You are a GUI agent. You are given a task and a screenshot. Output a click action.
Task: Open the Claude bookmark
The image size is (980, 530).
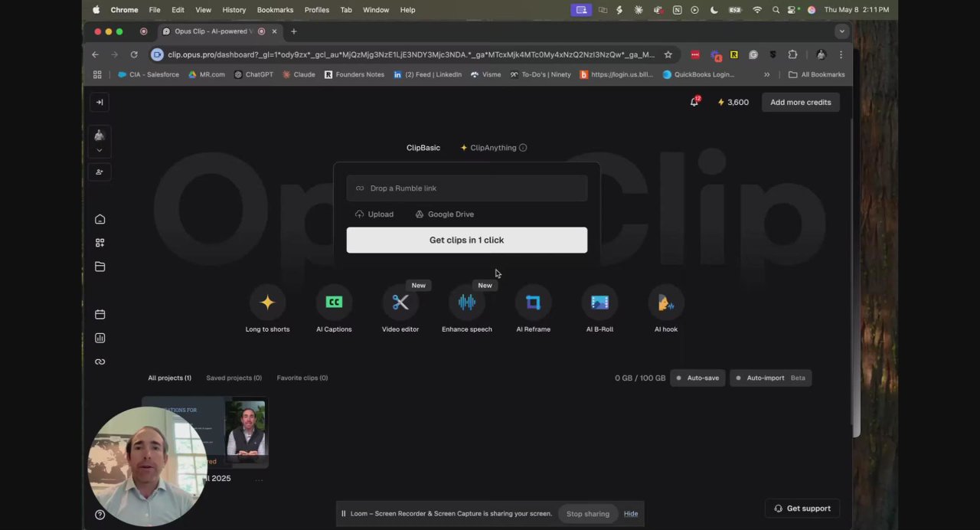coord(299,74)
